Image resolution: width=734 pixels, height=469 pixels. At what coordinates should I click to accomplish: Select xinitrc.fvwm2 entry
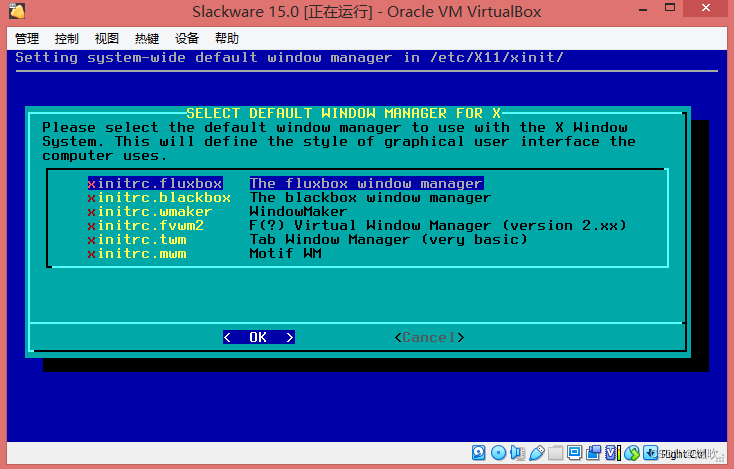(x=146, y=225)
